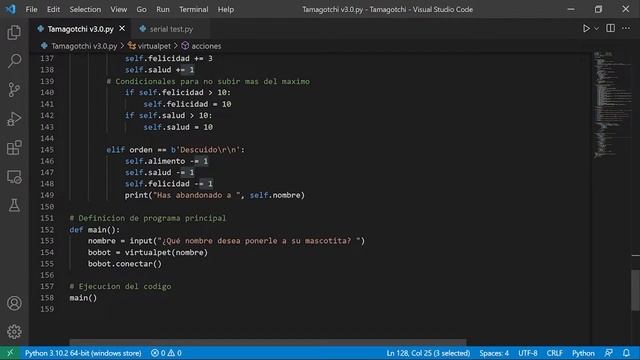Open the Edit menu
This screenshot has height=360, width=640.
coord(53,9)
